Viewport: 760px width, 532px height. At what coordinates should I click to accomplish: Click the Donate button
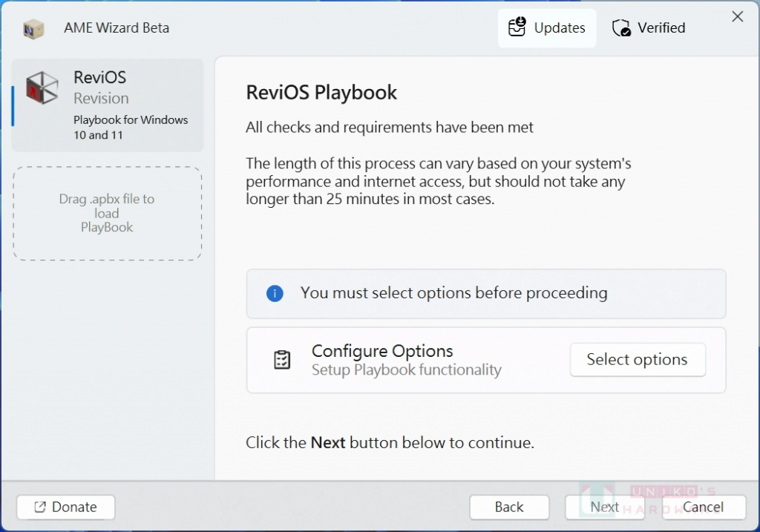pos(66,507)
